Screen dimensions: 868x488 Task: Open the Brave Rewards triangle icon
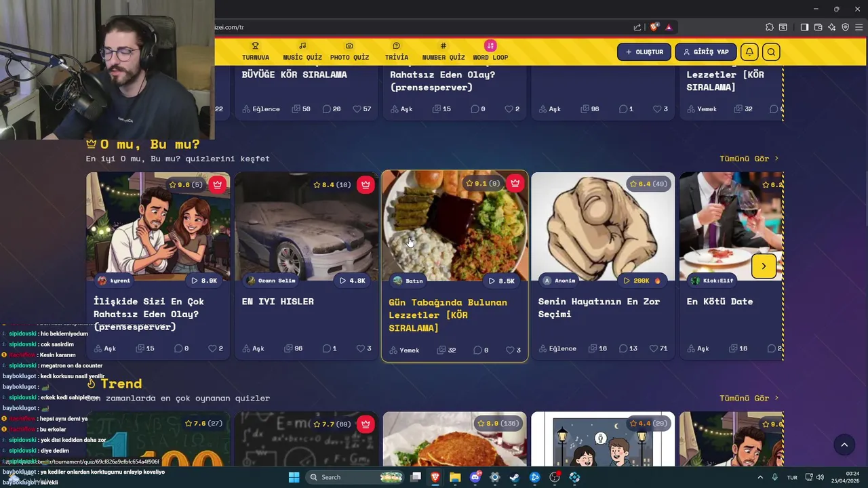(669, 27)
